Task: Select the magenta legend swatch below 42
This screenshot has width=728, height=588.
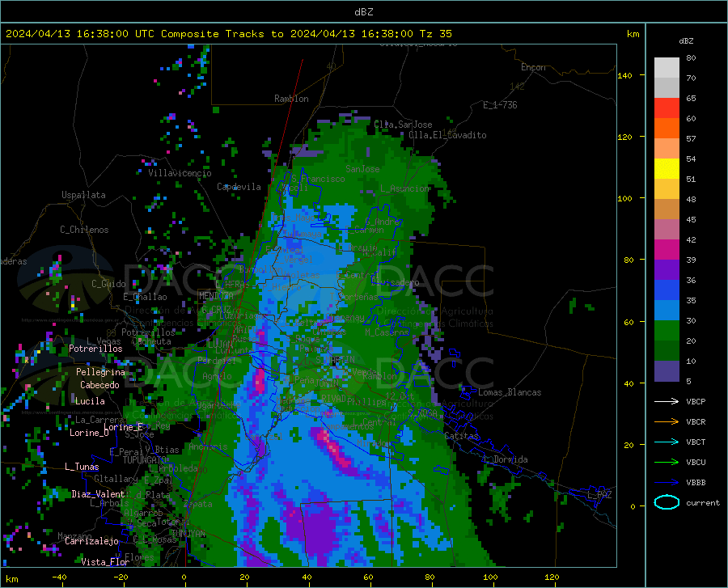Action: (x=667, y=250)
